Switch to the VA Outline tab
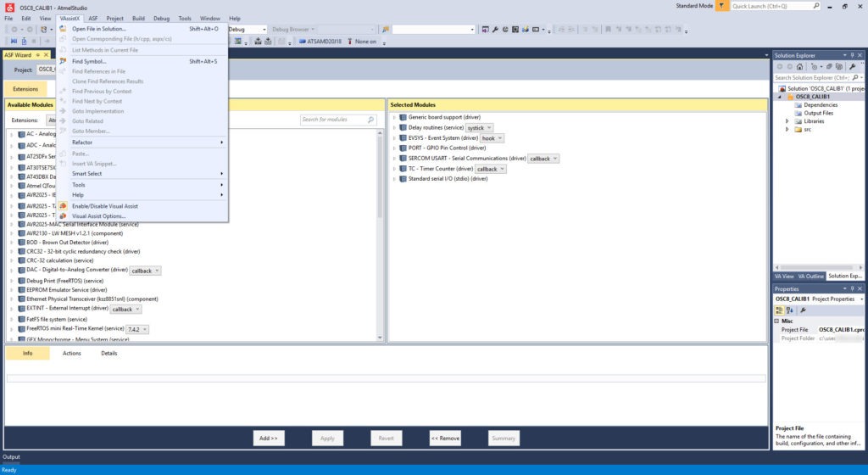The width and height of the screenshot is (868, 475). [810, 276]
